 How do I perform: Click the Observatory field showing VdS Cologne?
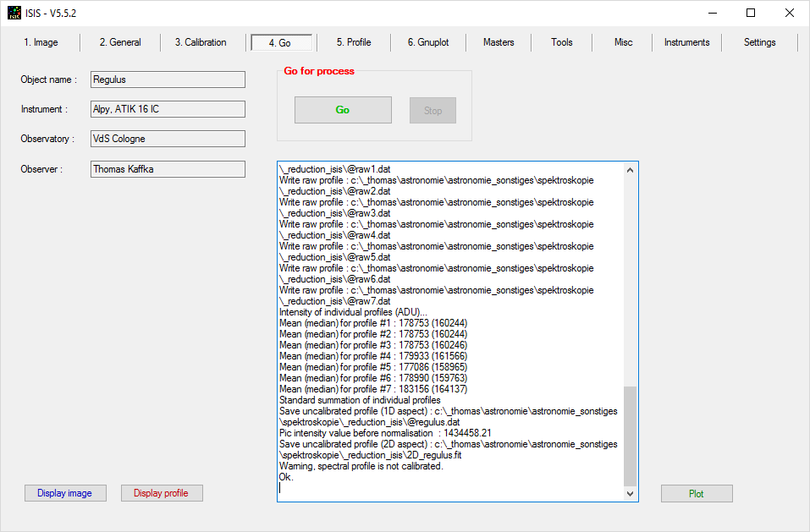[168, 139]
